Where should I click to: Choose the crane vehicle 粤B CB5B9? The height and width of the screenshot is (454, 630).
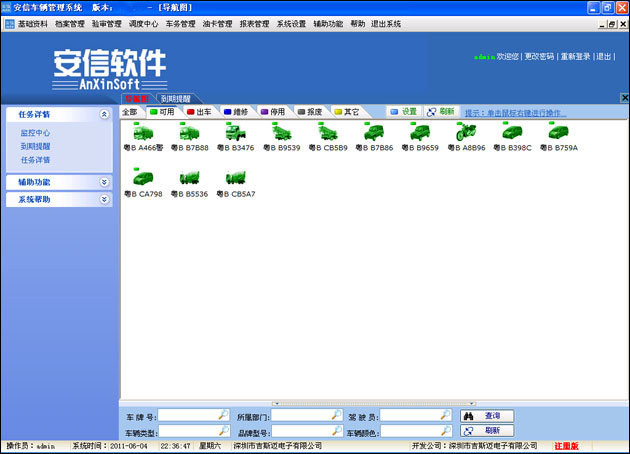tap(327, 133)
